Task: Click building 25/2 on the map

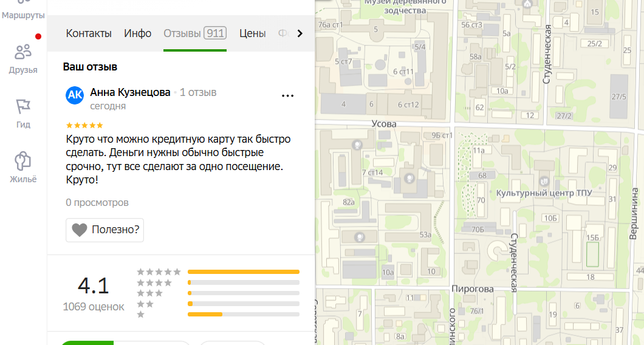Action: (594, 44)
